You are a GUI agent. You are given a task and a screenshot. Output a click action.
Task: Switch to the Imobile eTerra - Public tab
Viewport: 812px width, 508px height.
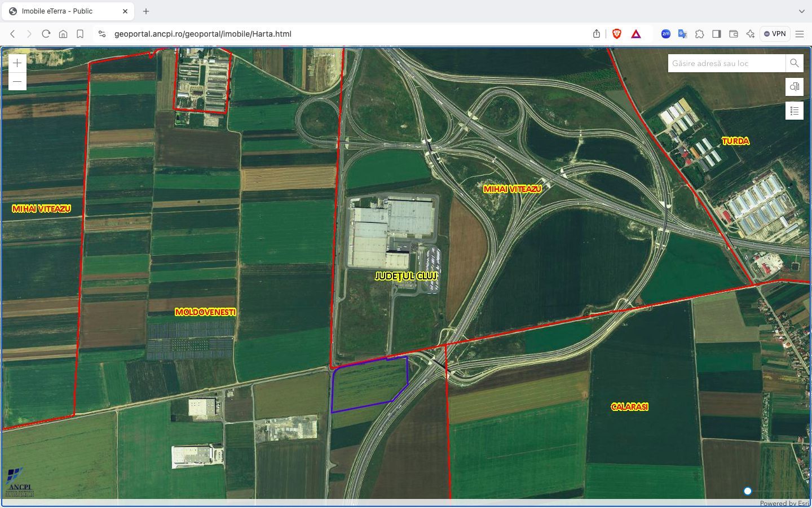(68, 11)
